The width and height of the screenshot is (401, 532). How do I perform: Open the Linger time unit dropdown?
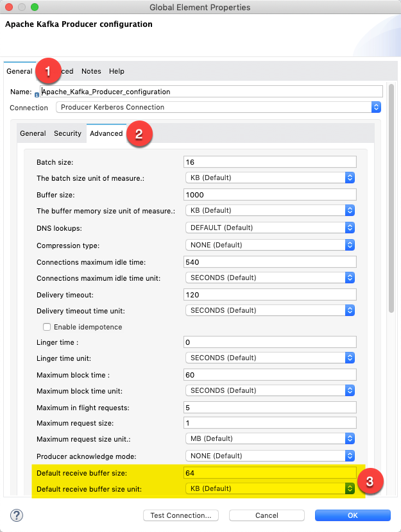(x=270, y=358)
